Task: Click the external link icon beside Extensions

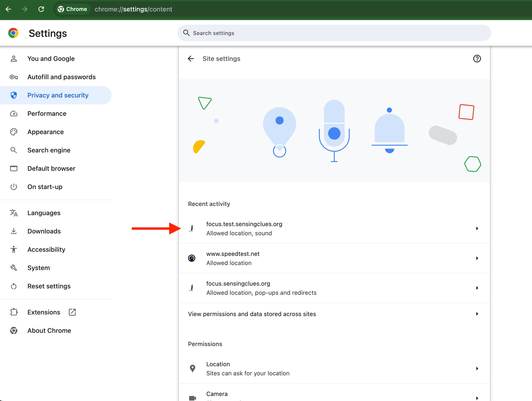Action: 72,312
